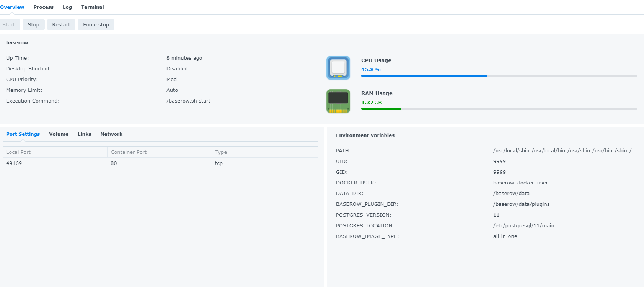Restart the baserow container
Viewport: 644px width, 287px height.
click(x=61, y=24)
